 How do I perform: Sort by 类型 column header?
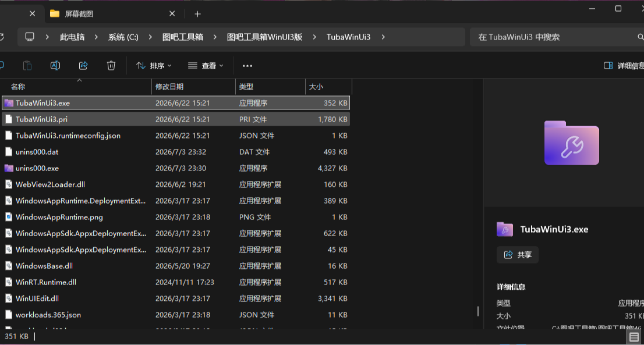(x=271, y=87)
